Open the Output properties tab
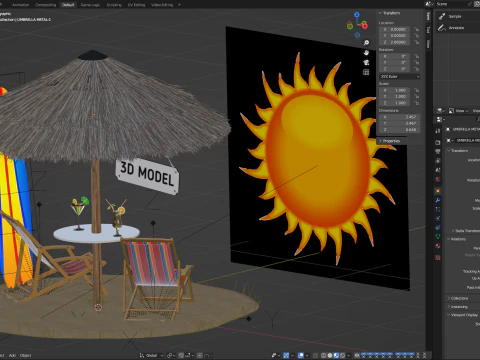This screenshot has width=480, height=360. point(438,151)
